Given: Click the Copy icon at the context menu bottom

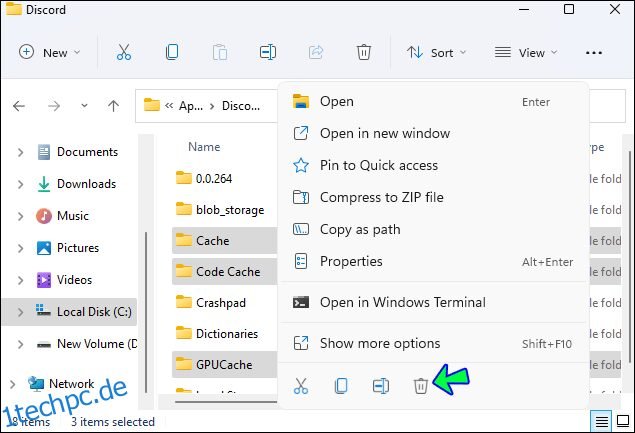Looking at the screenshot, I should (341, 386).
